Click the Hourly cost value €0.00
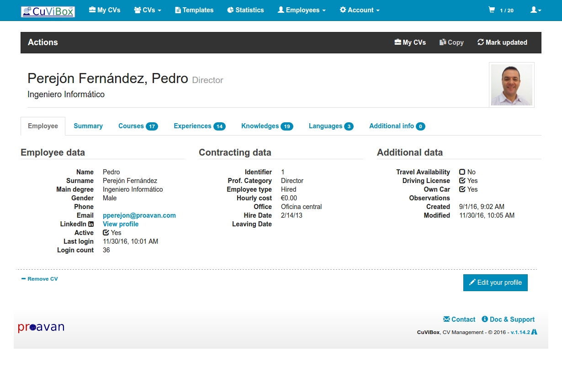This screenshot has height=392, width=562. [x=289, y=198]
